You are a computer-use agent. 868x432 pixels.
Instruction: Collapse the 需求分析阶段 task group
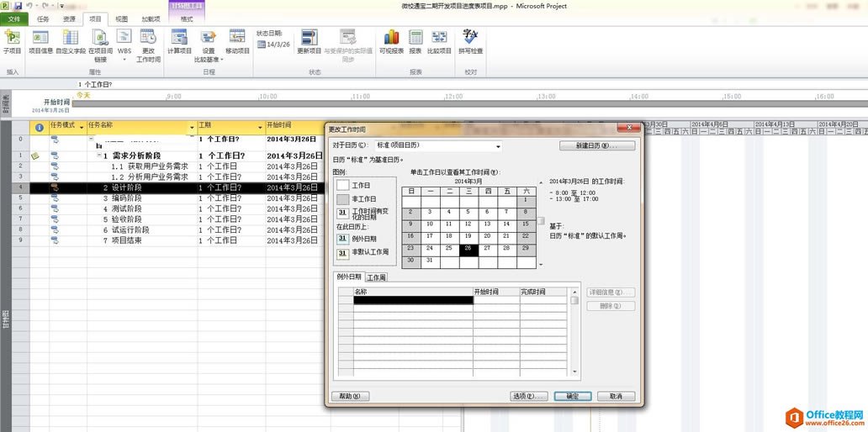pyautogui.click(x=98, y=156)
